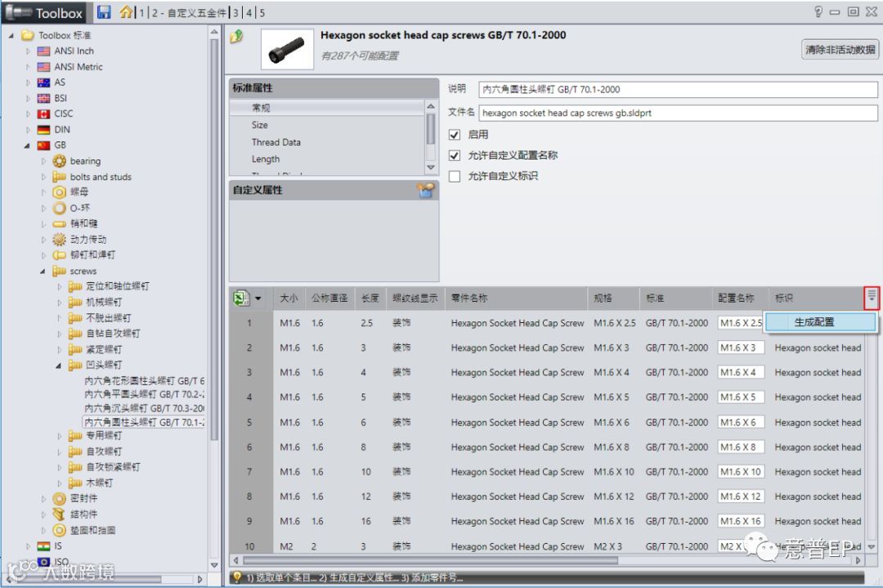Click the bolts and studs folder icon
Screen dimensions: 883x588
pos(59,177)
